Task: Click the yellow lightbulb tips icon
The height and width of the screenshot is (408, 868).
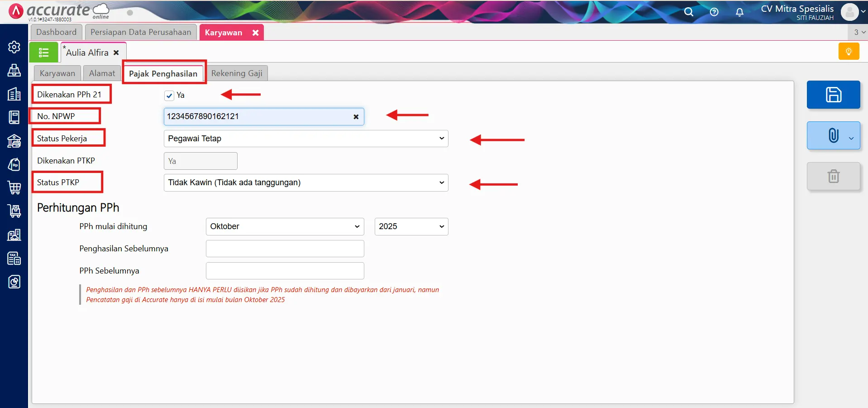Action: (849, 52)
